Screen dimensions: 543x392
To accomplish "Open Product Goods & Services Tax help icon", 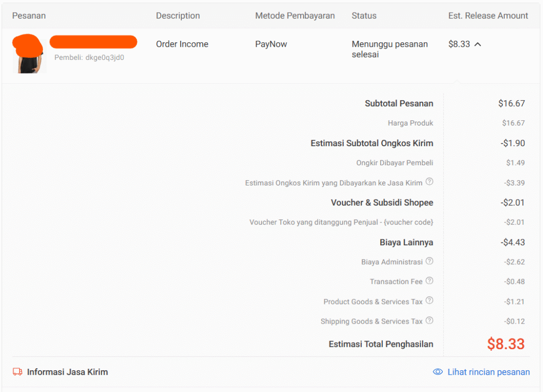I will coord(430,301).
